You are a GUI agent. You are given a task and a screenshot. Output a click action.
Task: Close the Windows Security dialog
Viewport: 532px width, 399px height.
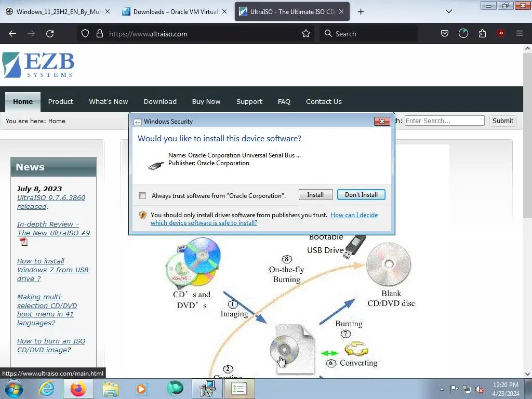click(x=382, y=121)
